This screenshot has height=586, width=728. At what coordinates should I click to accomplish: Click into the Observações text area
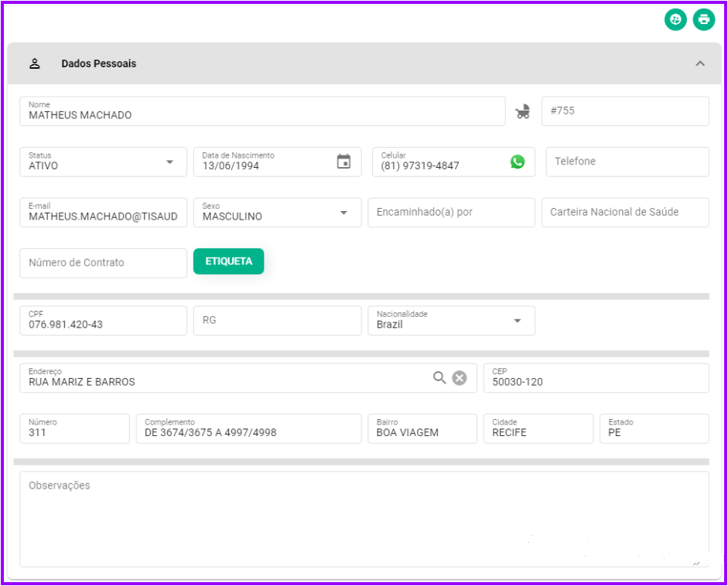pos(364,520)
